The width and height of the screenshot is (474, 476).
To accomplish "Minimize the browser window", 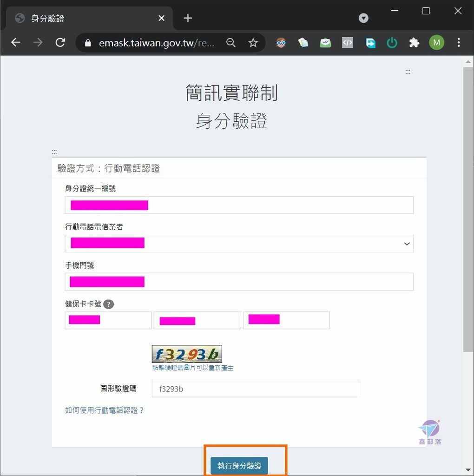I will tap(395, 11).
